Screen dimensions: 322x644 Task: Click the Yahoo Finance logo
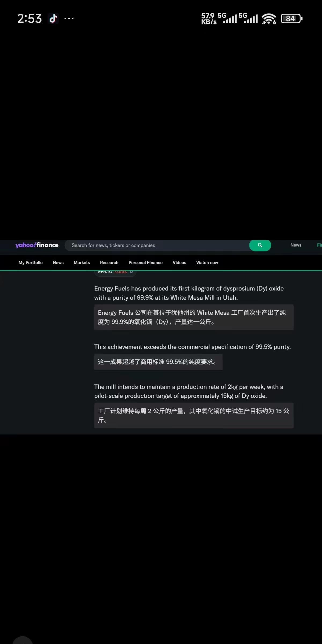tap(37, 245)
